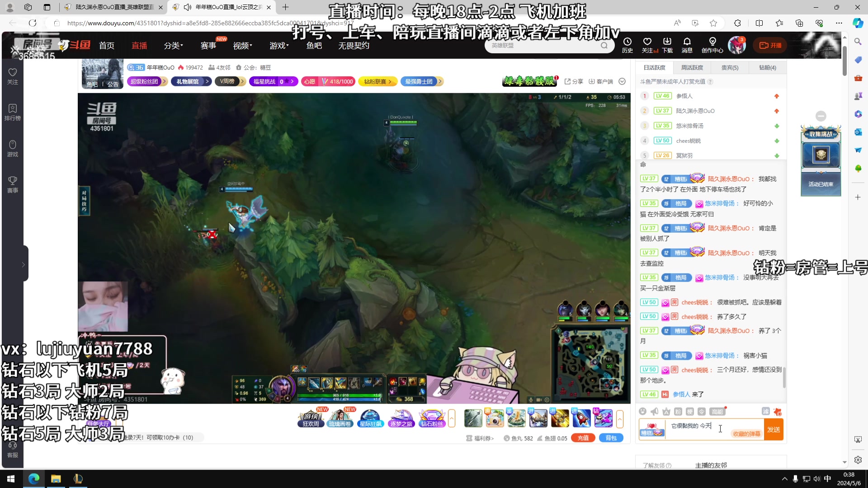Click the search magnifier in Douyu search box
The image size is (868, 488).
click(604, 45)
